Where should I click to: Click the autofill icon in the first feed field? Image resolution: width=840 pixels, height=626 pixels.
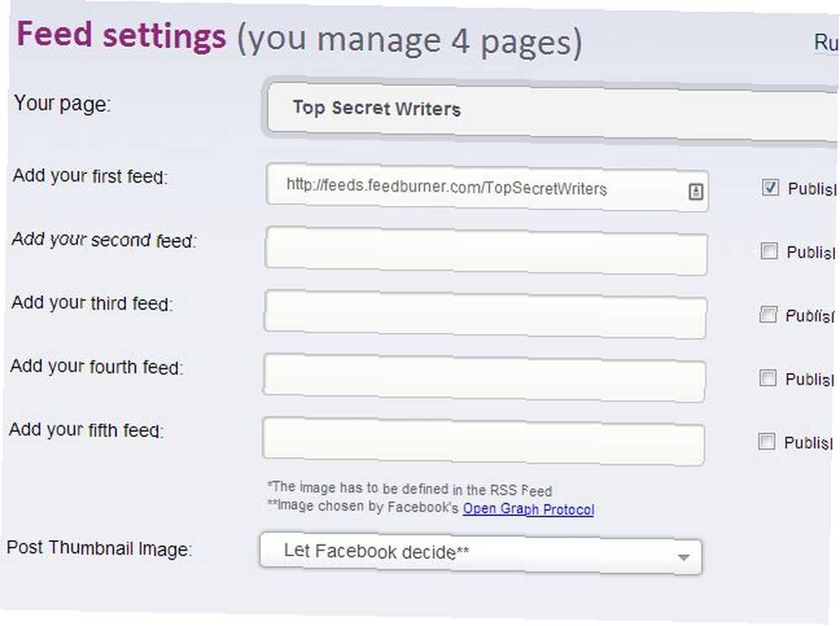point(696,192)
